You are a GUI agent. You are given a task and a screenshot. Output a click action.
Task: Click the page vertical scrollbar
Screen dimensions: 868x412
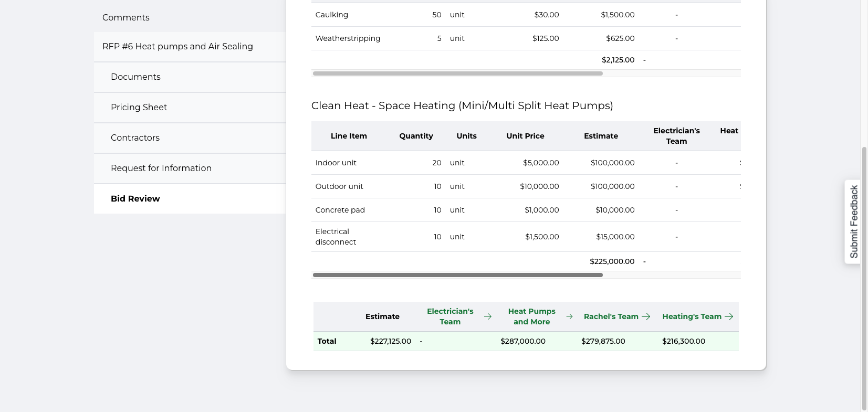click(864, 278)
